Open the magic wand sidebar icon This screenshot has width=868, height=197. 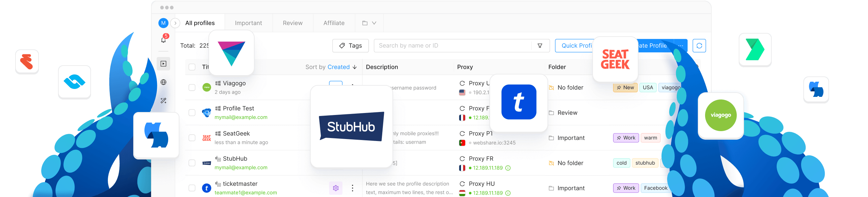pos(164,101)
